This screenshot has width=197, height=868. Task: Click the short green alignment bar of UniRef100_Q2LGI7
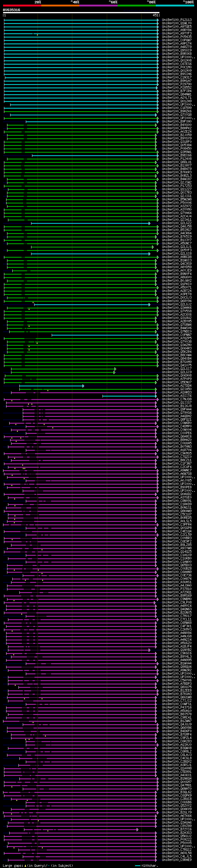pos(63,369)
